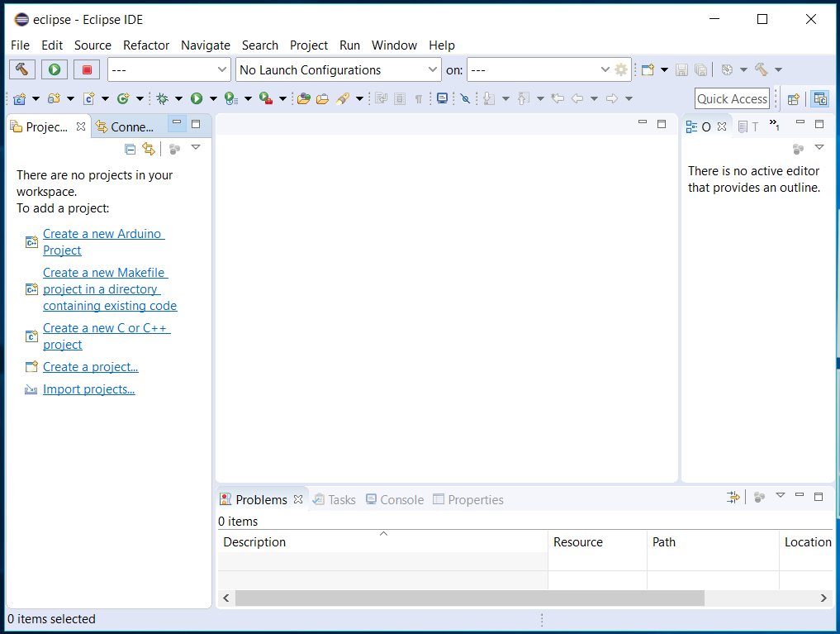The height and width of the screenshot is (634, 840).
Task: Switch to the Console tab
Action: (x=395, y=499)
